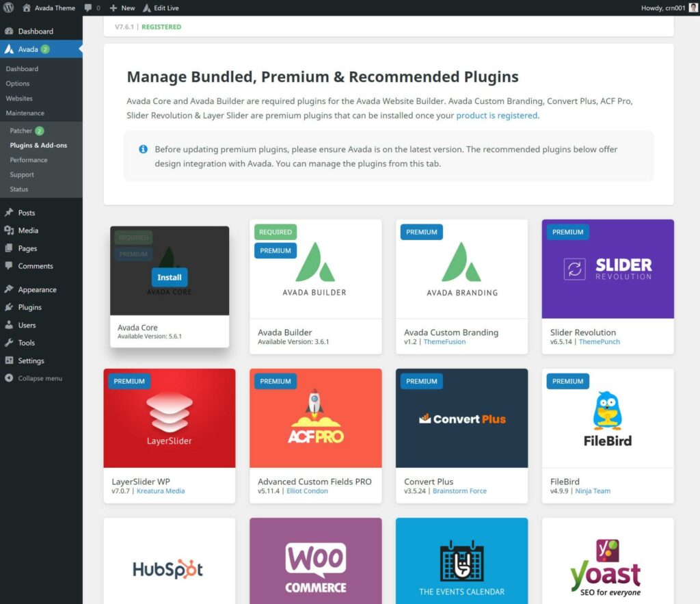Click the home icon beside Avada Theme
Screen dimensions: 700x604
(27, 8)
